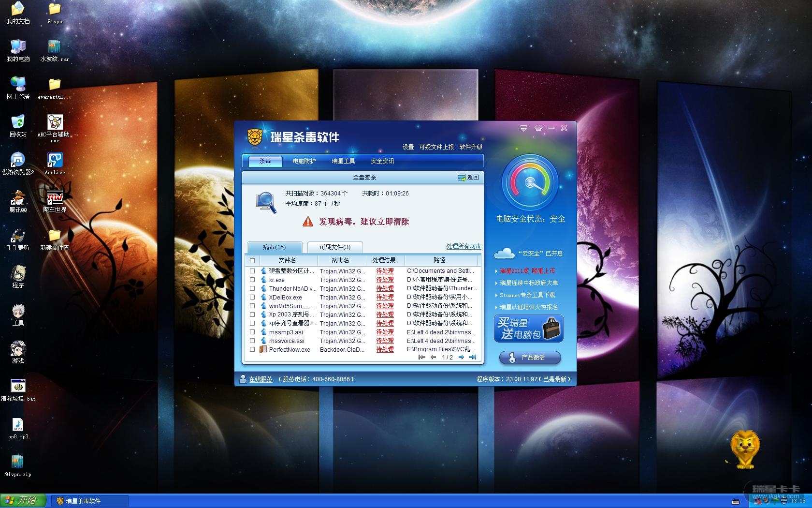Check the box for PerfectNow.exe
Screen dimensions: 812x508
coord(252,349)
